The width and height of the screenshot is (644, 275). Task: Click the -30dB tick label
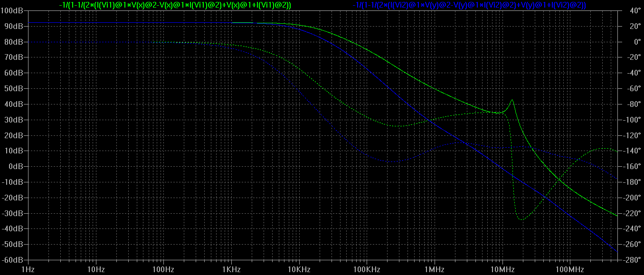click(x=13, y=213)
